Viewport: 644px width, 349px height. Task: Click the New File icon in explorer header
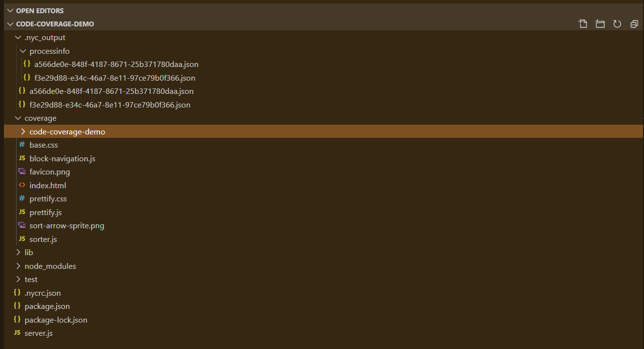[x=582, y=24]
